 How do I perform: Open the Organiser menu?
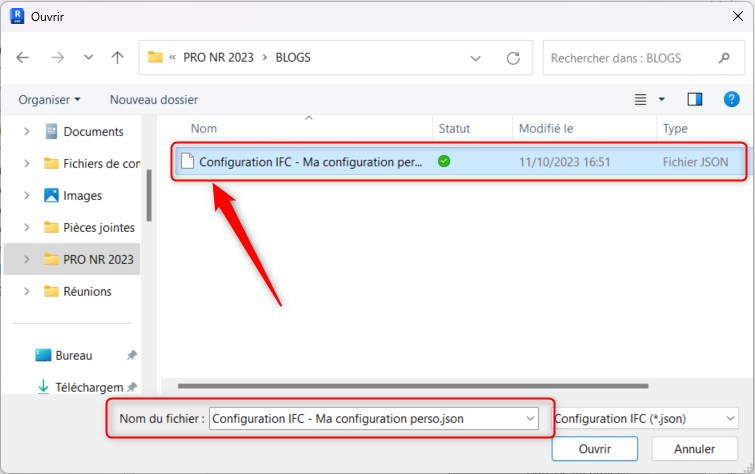point(49,100)
